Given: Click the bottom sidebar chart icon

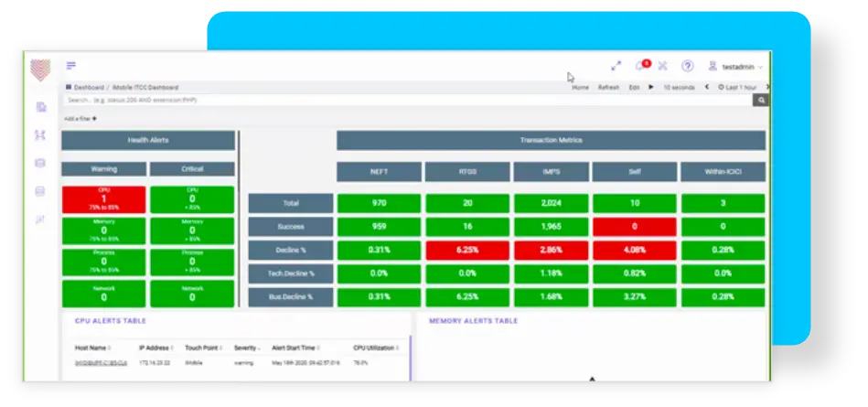Looking at the screenshot, I should pyautogui.click(x=40, y=220).
